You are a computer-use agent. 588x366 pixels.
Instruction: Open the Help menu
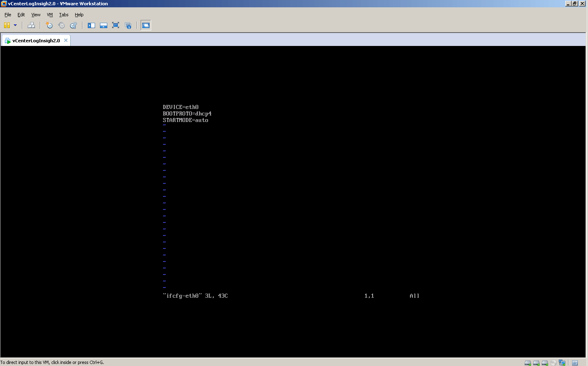(x=79, y=15)
